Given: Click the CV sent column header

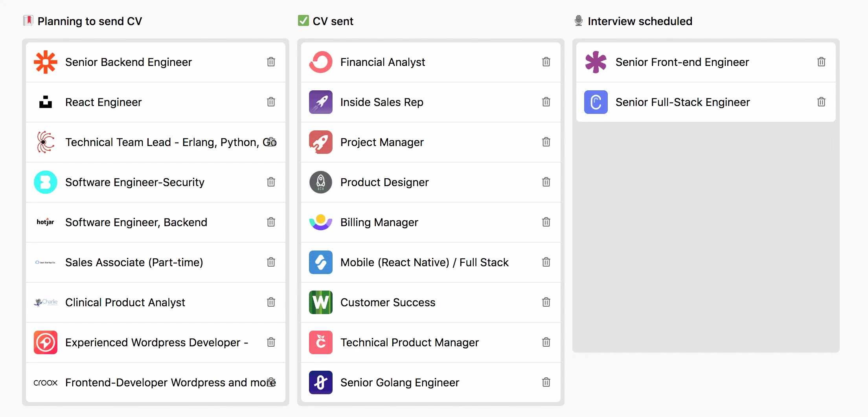Looking at the screenshot, I should click(333, 21).
